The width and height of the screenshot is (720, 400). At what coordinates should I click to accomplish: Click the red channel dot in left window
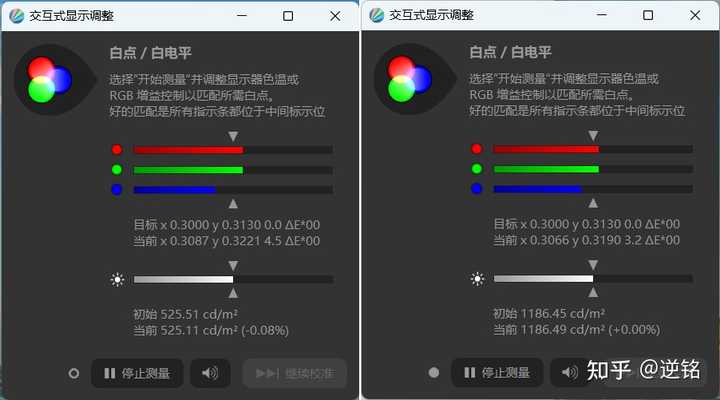tap(117, 150)
